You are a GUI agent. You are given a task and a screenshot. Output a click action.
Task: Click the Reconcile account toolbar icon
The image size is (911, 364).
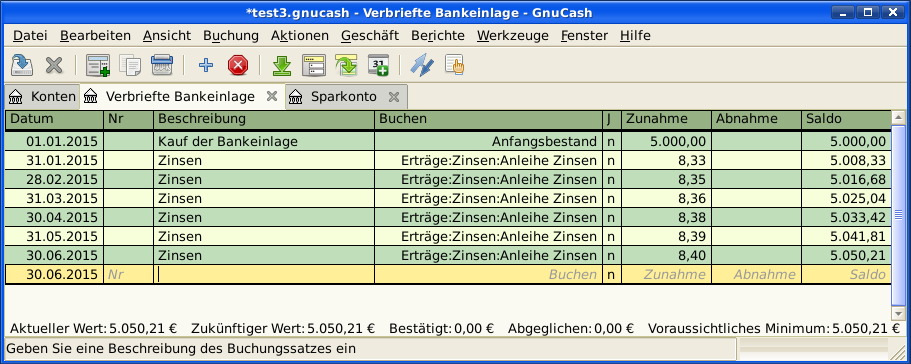455,65
